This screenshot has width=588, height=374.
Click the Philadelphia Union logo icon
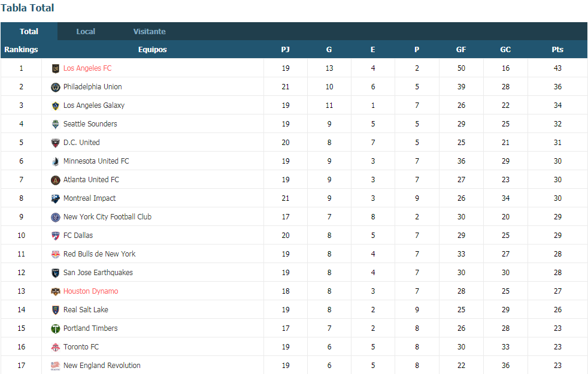[x=56, y=87]
